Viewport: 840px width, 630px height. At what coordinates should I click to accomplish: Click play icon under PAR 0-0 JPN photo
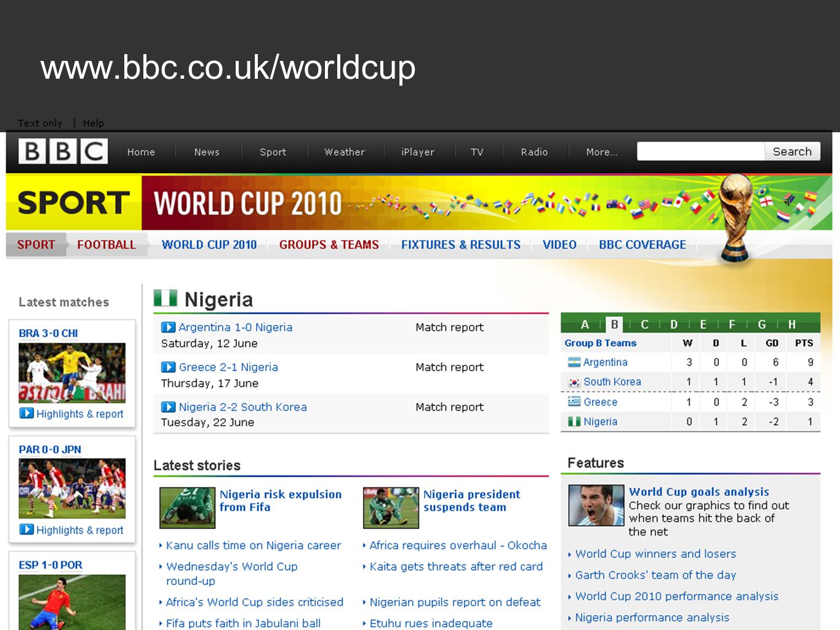coord(26,530)
